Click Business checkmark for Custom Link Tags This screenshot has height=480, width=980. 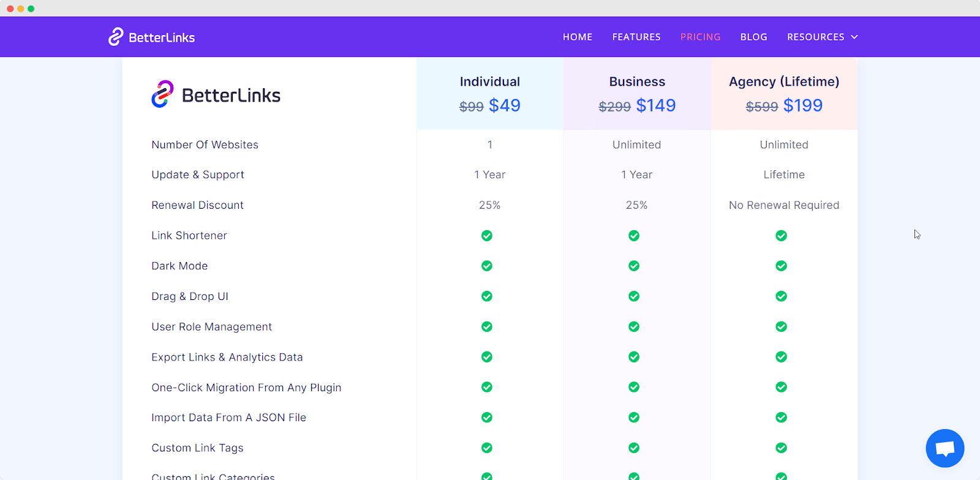634,448
